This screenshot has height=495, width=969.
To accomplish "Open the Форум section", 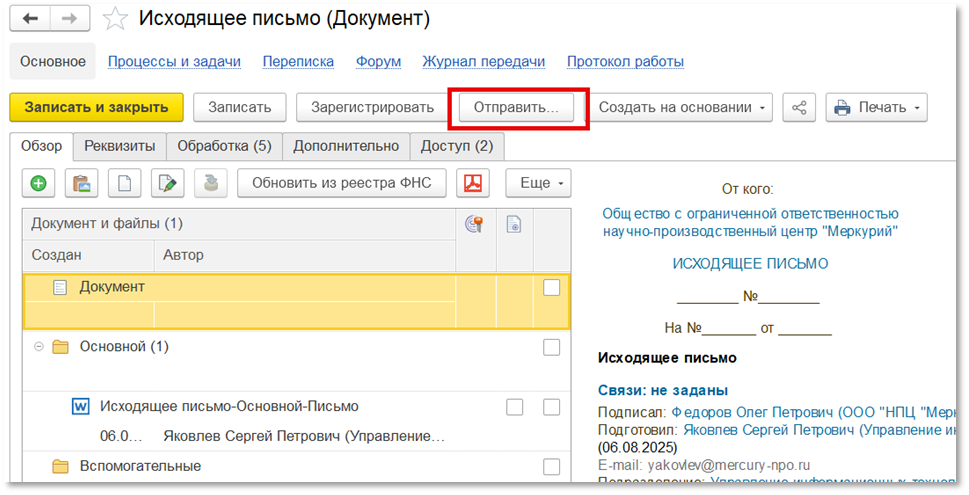I will click(378, 62).
